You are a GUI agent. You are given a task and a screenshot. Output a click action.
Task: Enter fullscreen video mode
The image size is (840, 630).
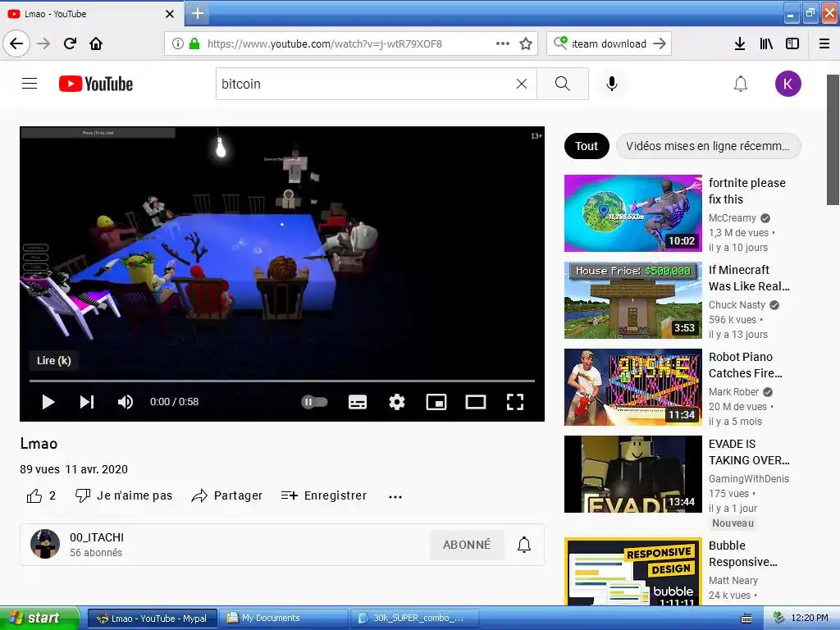(x=515, y=402)
